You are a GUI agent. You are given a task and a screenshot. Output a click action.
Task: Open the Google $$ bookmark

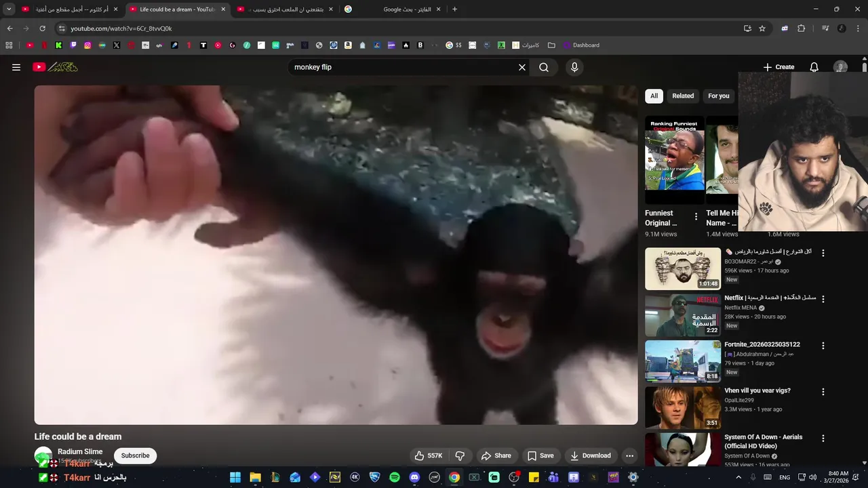454,45
